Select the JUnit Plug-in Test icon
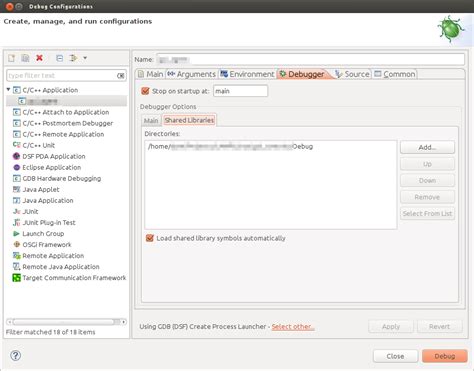Screen dimensions: 474x371 coord(17,222)
